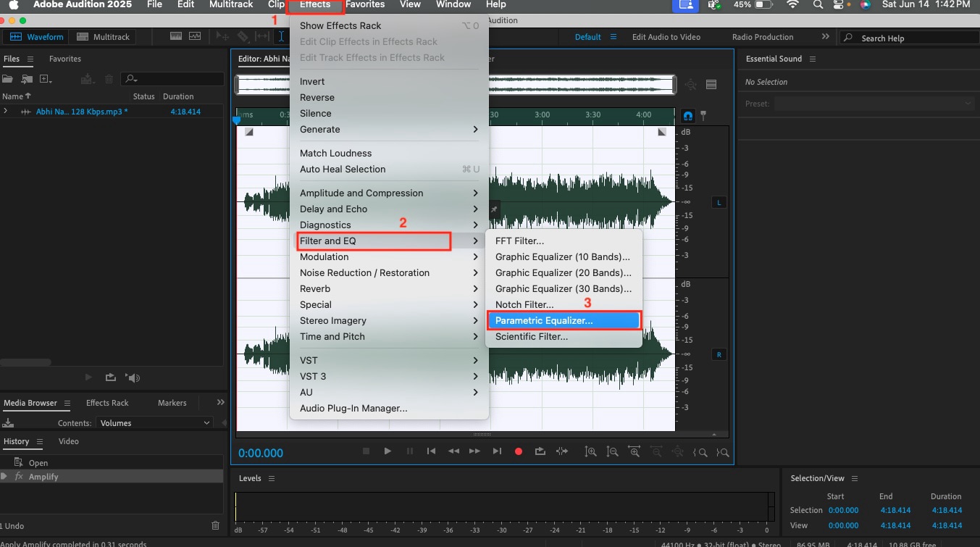Toggle Auto-Play speaker icon in Files panel

point(133,377)
